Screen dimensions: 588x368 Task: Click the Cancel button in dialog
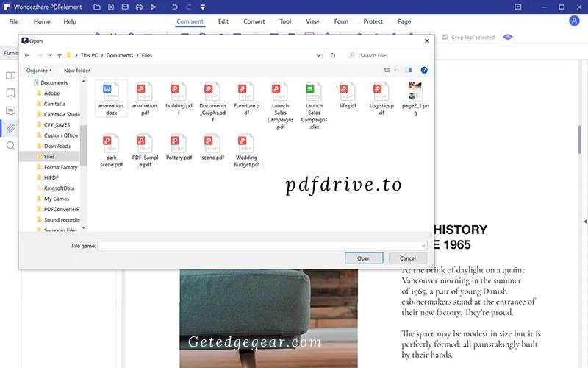pos(408,258)
